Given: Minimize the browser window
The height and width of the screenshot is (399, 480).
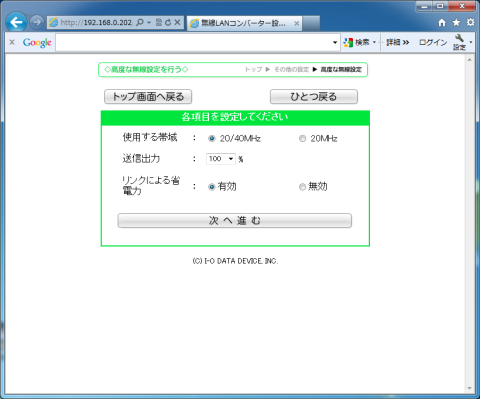Looking at the screenshot, I should click(424, 6).
